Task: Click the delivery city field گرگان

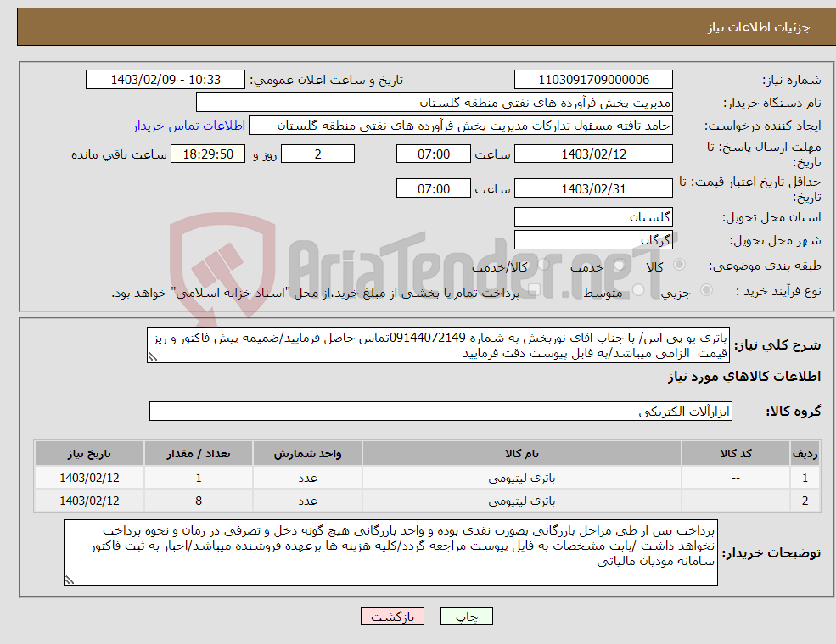Action: [x=593, y=240]
